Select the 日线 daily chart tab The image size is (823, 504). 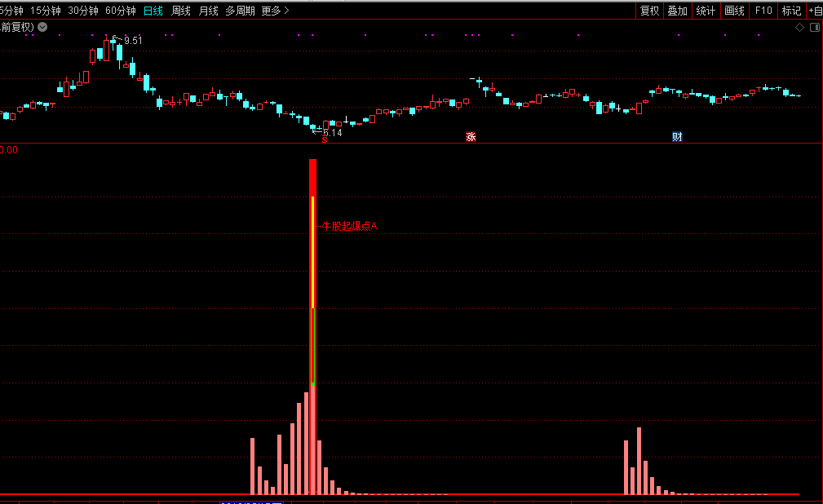tap(153, 11)
